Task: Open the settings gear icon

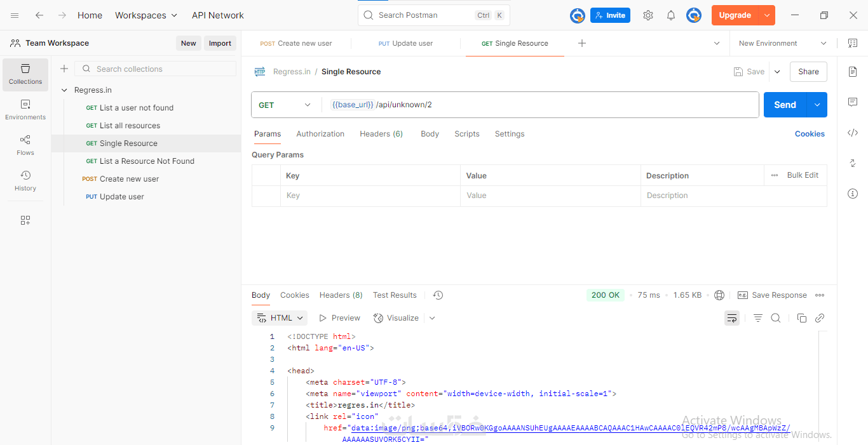Action: (648, 15)
